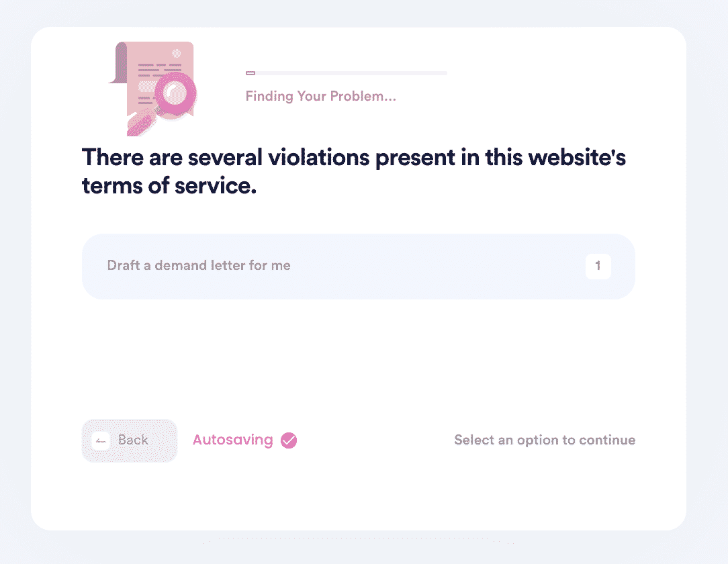Click the magnifying glass lens in the illustration
This screenshot has height=564, width=728.
click(x=175, y=93)
